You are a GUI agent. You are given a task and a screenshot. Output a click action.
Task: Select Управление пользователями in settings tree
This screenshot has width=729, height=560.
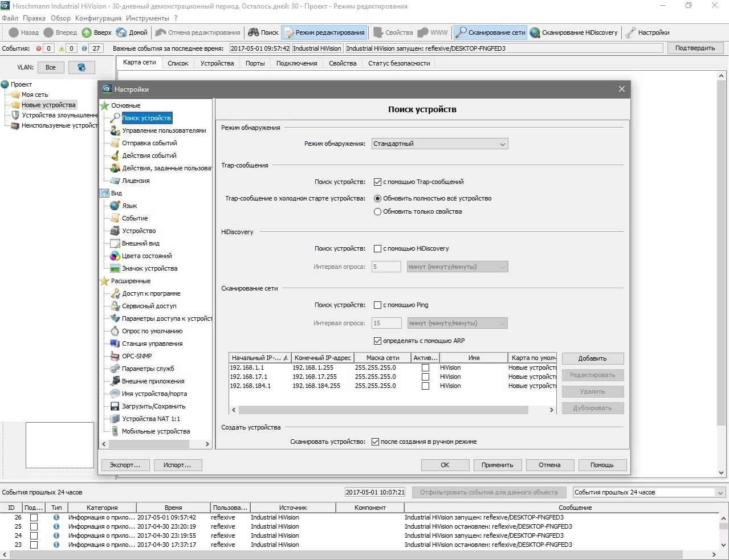point(164,130)
